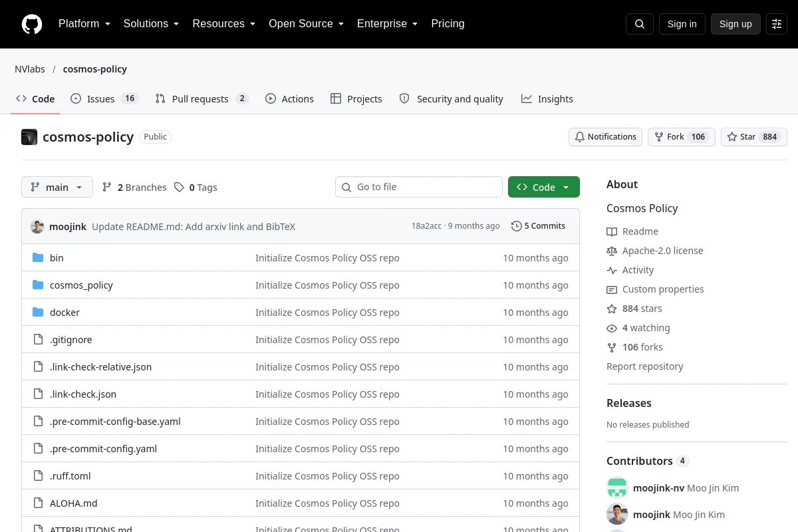This screenshot has width=798, height=532.
Task: Open the Security and quality tab
Action: tap(452, 99)
